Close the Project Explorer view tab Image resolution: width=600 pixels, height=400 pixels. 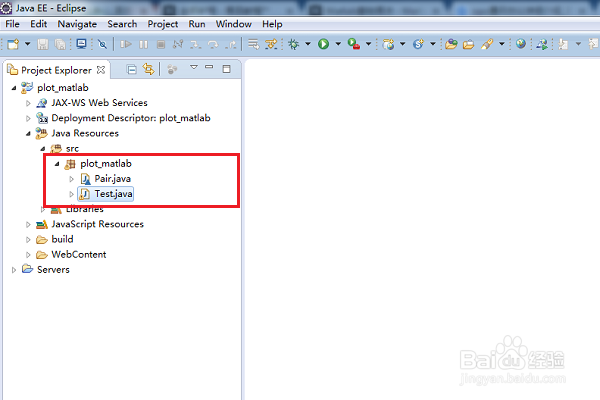(101, 70)
